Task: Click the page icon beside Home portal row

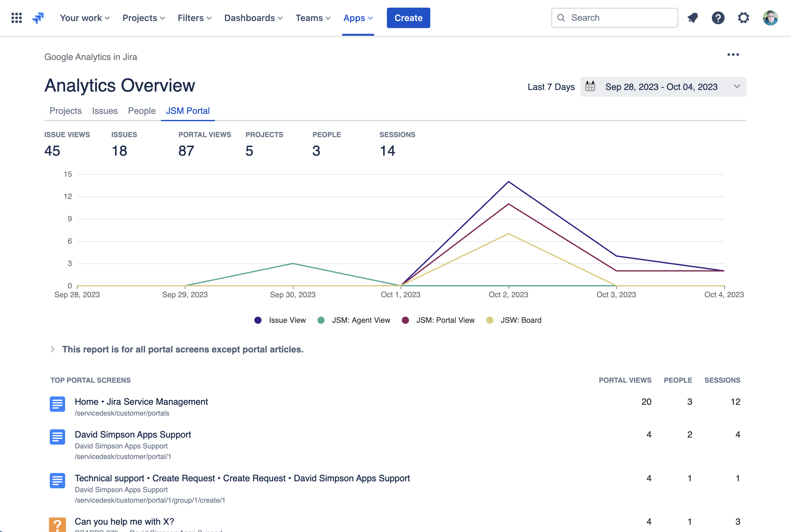Action: point(57,404)
